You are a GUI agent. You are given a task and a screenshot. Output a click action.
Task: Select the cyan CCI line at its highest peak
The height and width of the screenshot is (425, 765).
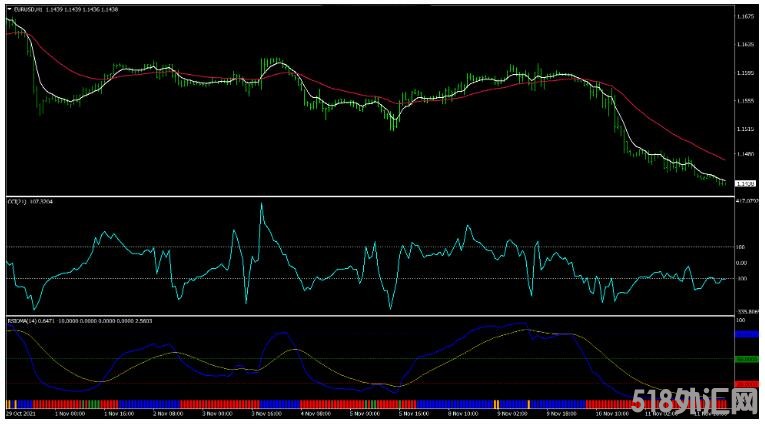(x=262, y=204)
